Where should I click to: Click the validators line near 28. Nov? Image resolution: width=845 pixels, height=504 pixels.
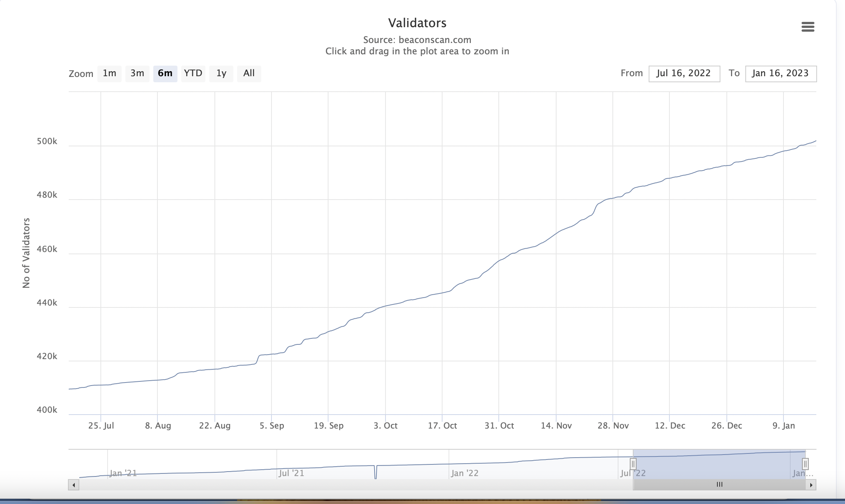pyautogui.click(x=613, y=198)
